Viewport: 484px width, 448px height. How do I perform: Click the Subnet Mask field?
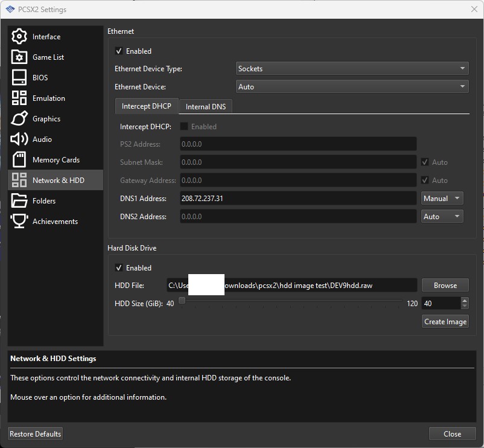click(298, 162)
